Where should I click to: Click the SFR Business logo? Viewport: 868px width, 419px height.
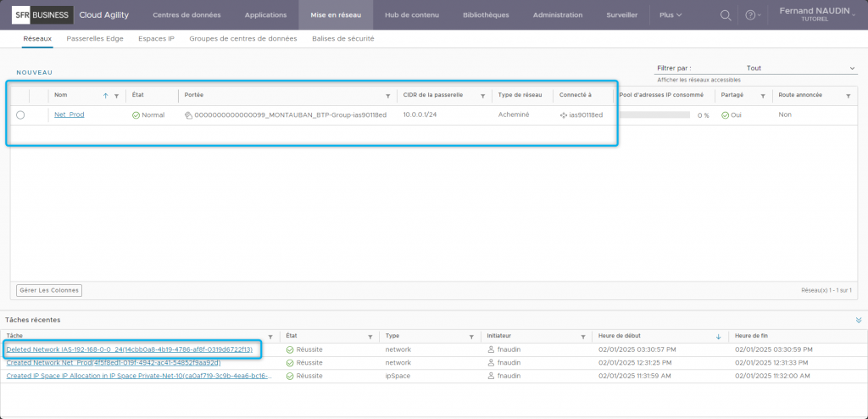[x=42, y=15]
